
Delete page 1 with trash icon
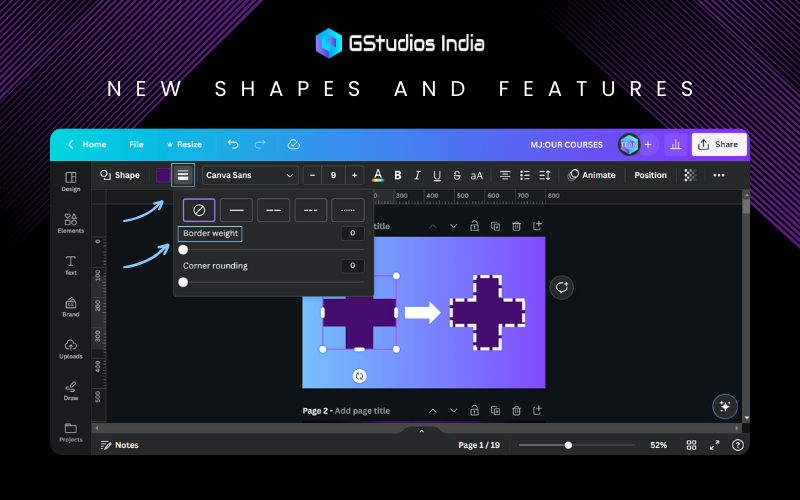tap(516, 226)
